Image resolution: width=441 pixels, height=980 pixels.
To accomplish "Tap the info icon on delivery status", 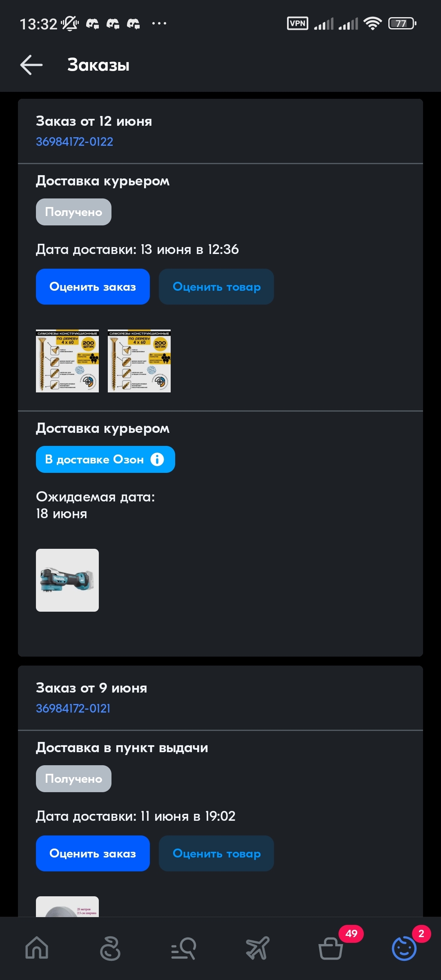I will point(157,459).
